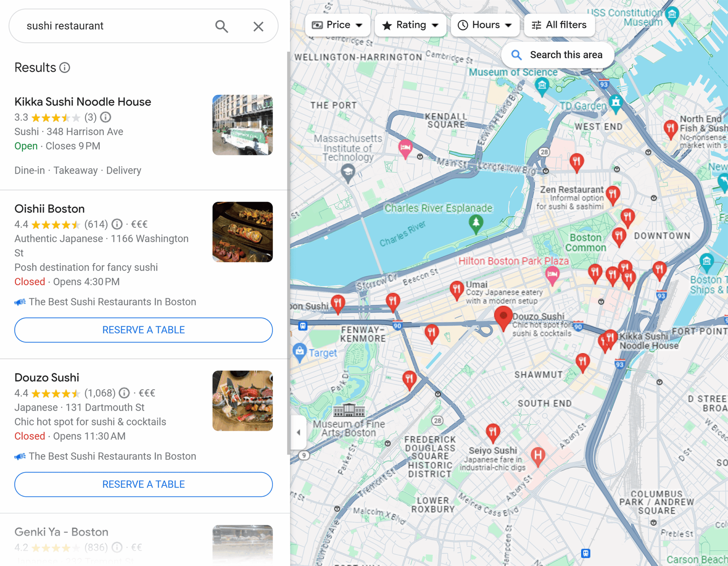This screenshot has height=566, width=728.
Task: Open Douzo Sushi rating info icon
Action: [x=124, y=393]
